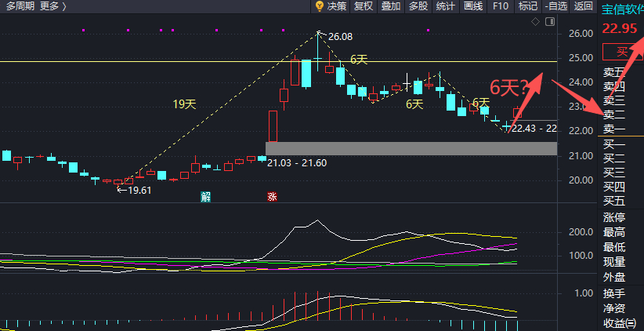
Task: Click the 100.0 indicator axis value
Action: click(582, 256)
